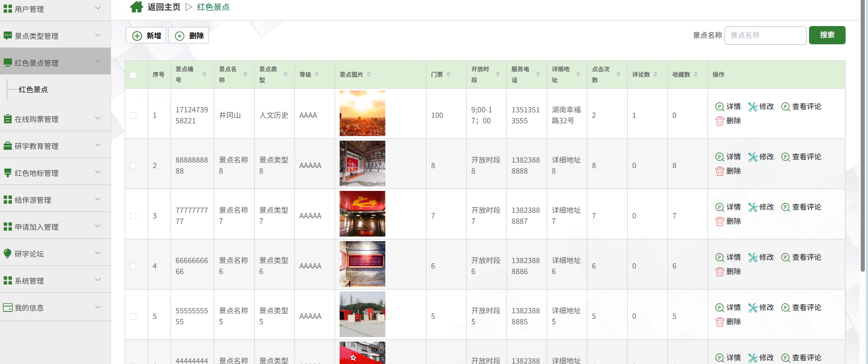This screenshot has height=364, width=868.
Task: Check the box for row 1 井冈山
Action: pyautogui.click(x=133, y=116)
